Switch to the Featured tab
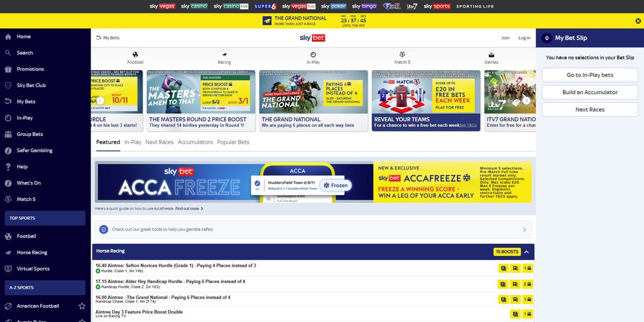 tap(108, 142)
